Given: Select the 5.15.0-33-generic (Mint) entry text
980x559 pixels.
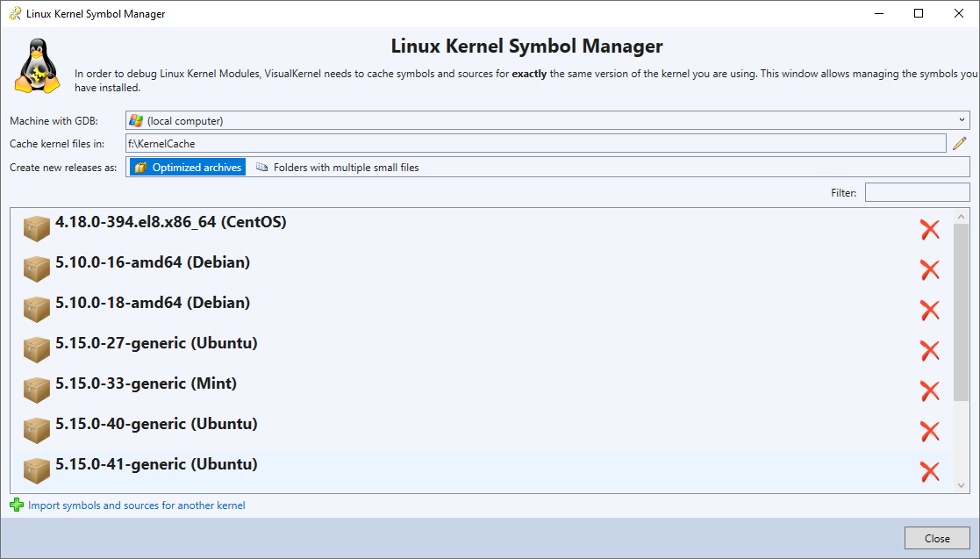Looking at the screenshot, I should pyautogui.click(x=146, y=383).
